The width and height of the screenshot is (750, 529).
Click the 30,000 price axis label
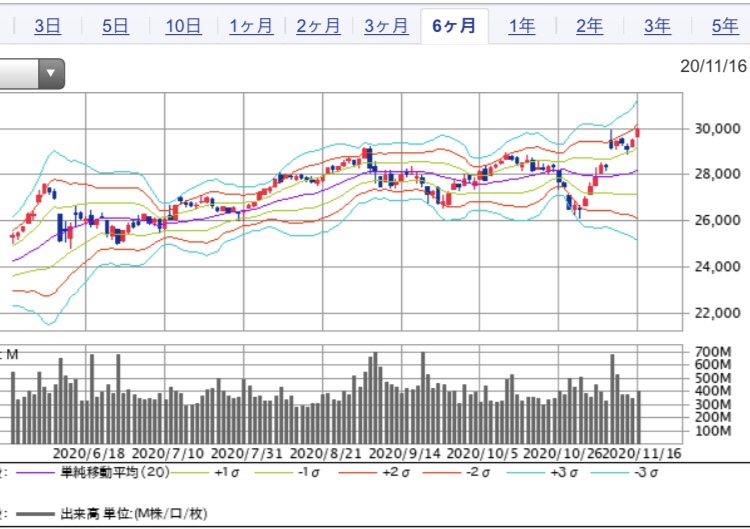click(717, 129)
